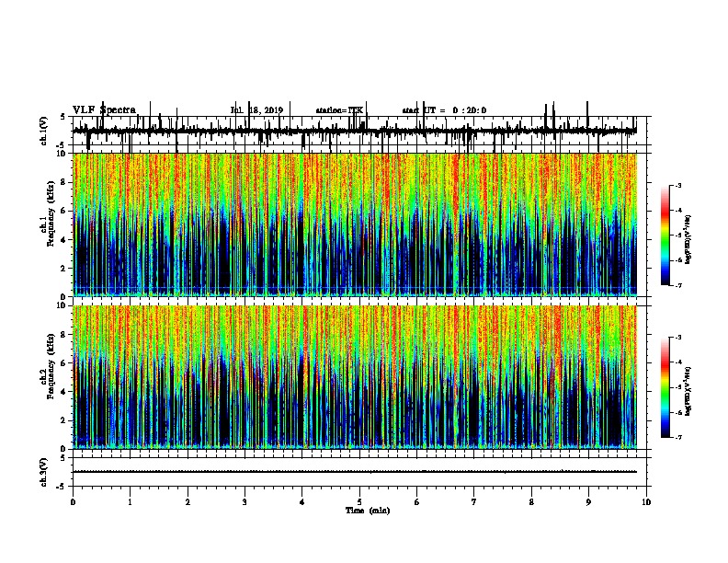This screenshot has height=563, width=728.
Task: Click the "ch.1(V)" waveform axis label
Action: coord(43,131)
